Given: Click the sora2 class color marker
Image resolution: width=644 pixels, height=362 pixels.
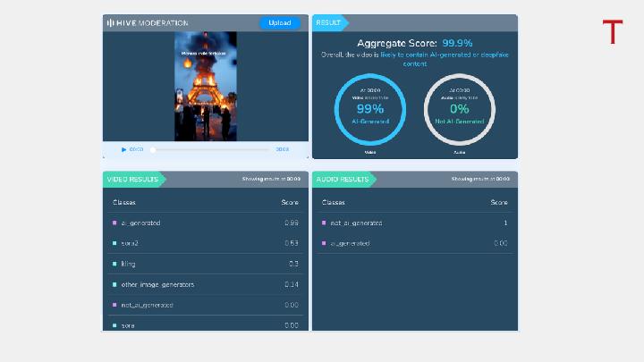Looking at the screenshot, I should (x=114, y=243).
